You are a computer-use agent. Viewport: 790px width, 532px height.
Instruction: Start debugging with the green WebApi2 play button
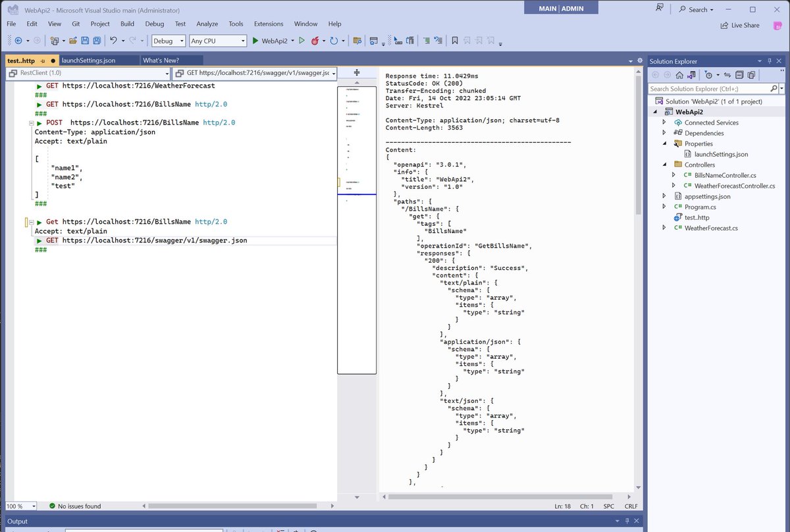click(255, 41)
